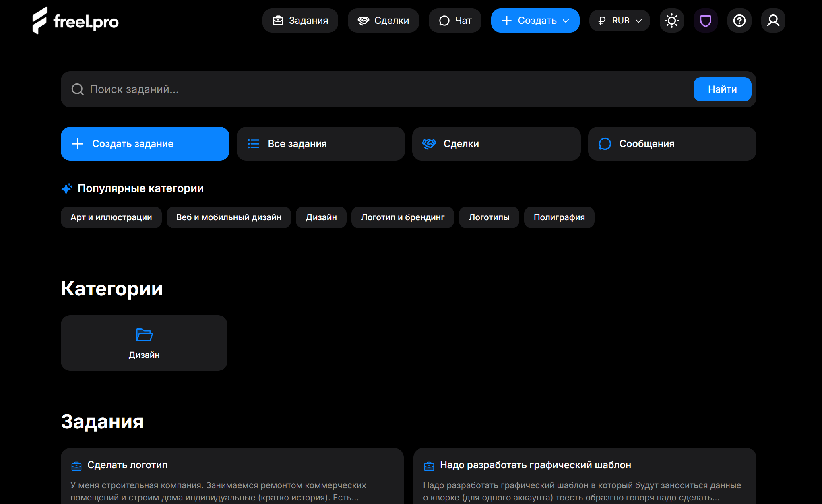Open the user profile icon
Image resolution: width=822 pixels, height=504 pixels.
pos(773,20)
